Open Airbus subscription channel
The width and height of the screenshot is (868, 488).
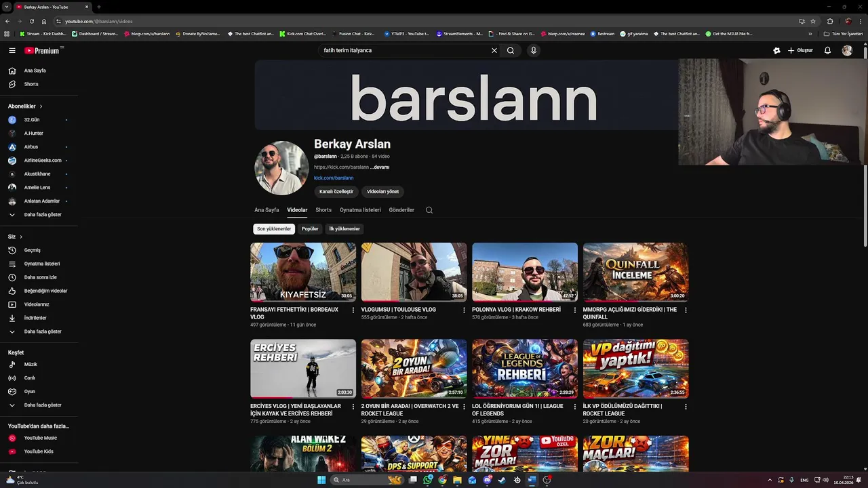[x=39, y=147]
